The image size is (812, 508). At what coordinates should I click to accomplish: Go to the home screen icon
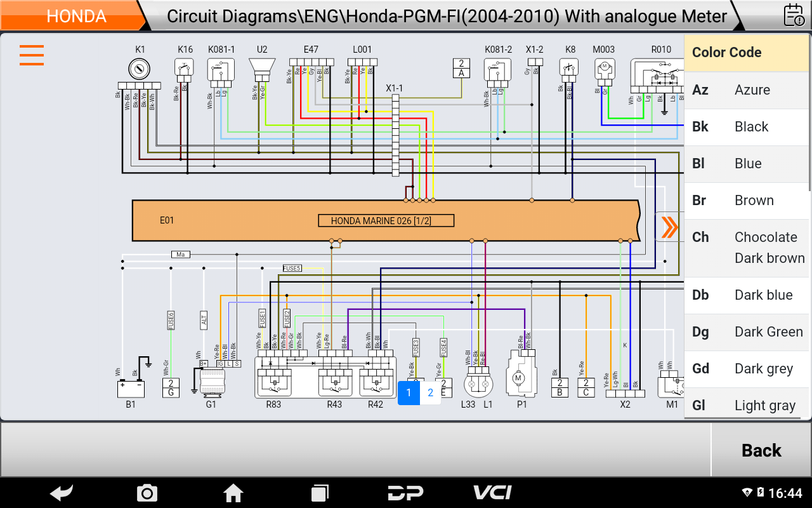(x=233, y=493)
